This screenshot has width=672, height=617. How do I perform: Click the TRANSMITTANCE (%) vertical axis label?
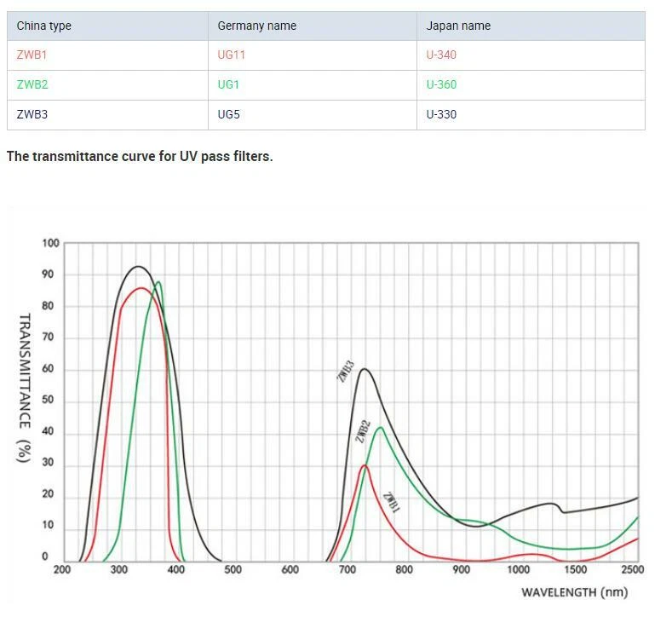24,388
